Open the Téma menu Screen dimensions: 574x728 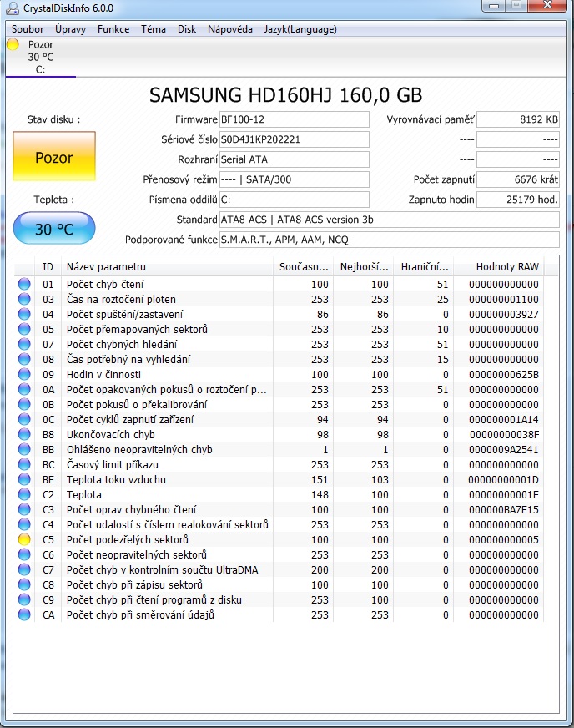point(154,28)
